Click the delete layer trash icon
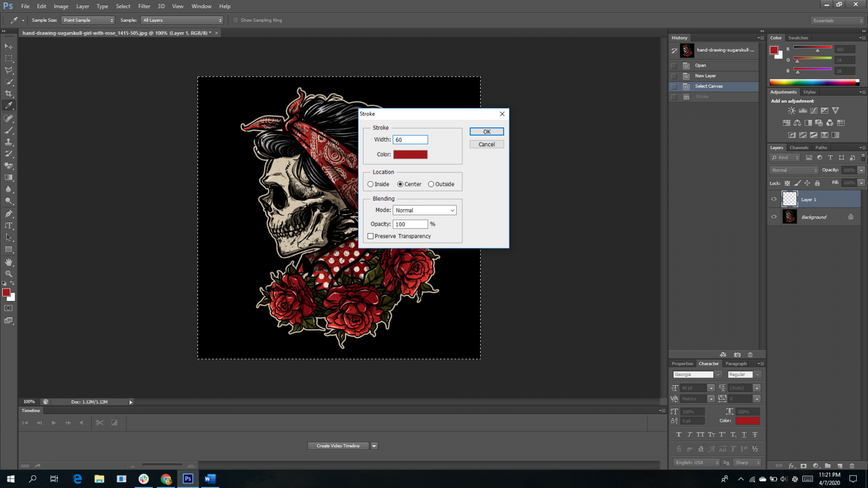868x488 pixels. tap(852, 465)
